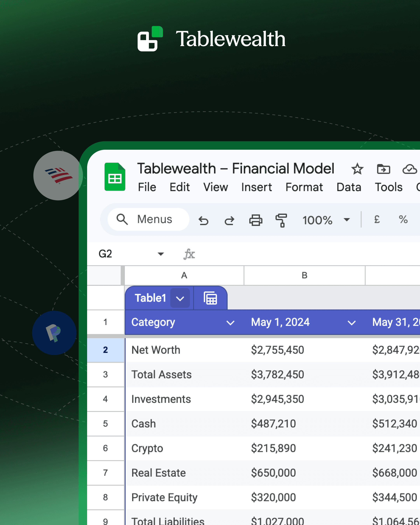Star the Tablewealth Financial Model document
The image size is (420, 525).
click(357, 169)
